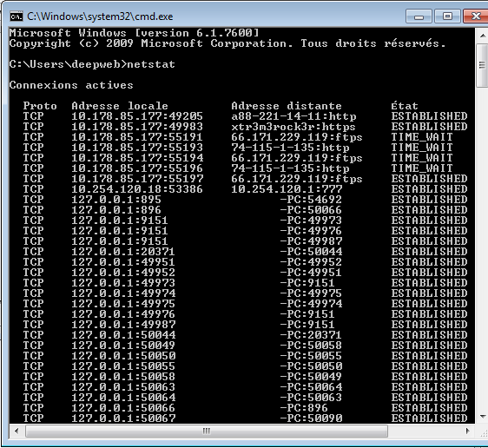Image resolution: width=488 pixels, height=448 pixels.
Task: Click local address 127.0.0.1:50055
Action: click(x=123, y=366)
